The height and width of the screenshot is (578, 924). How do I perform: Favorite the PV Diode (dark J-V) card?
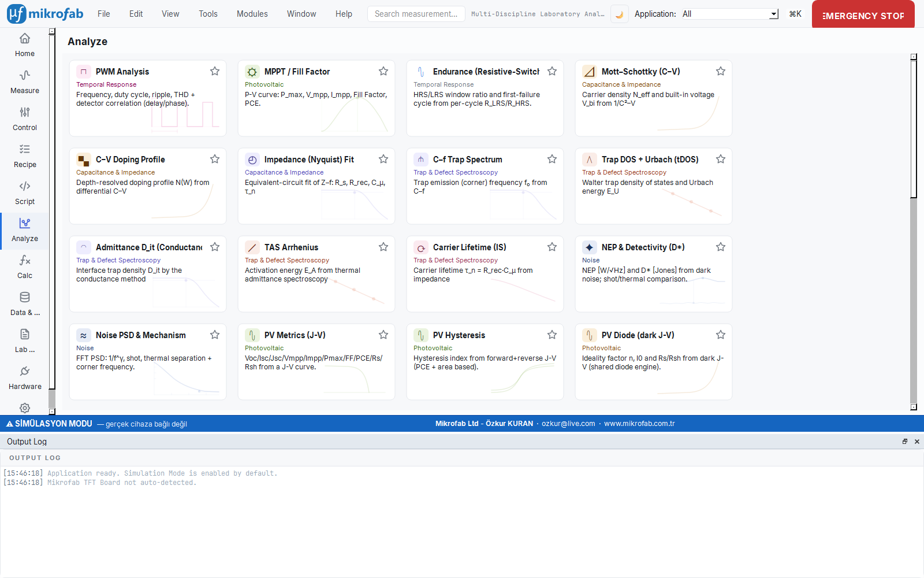click(721, 335)
